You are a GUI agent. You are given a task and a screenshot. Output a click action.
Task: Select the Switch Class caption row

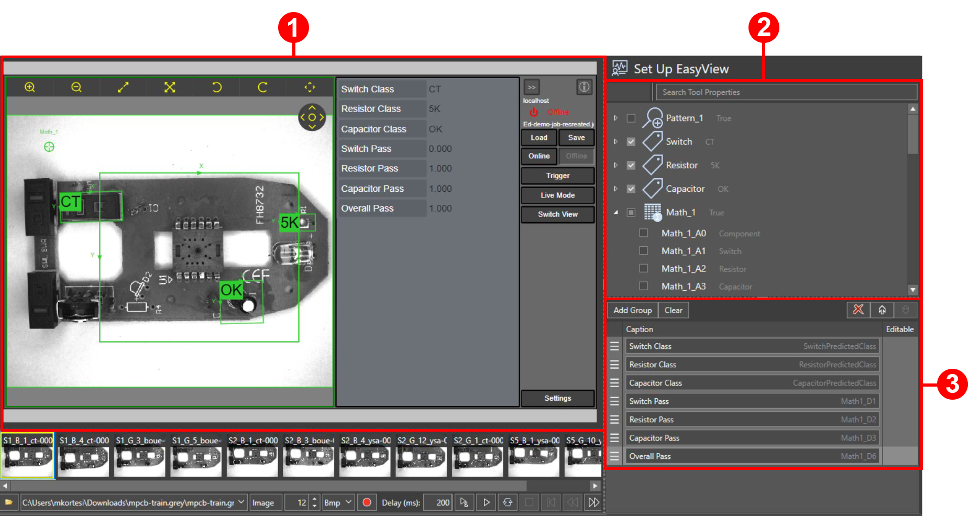point(752,346)
